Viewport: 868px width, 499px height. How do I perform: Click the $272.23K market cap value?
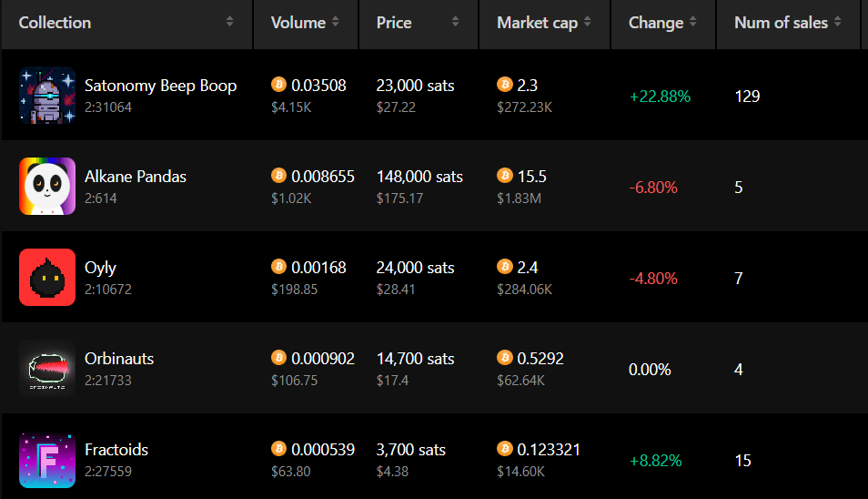click(x=524, y=107)
